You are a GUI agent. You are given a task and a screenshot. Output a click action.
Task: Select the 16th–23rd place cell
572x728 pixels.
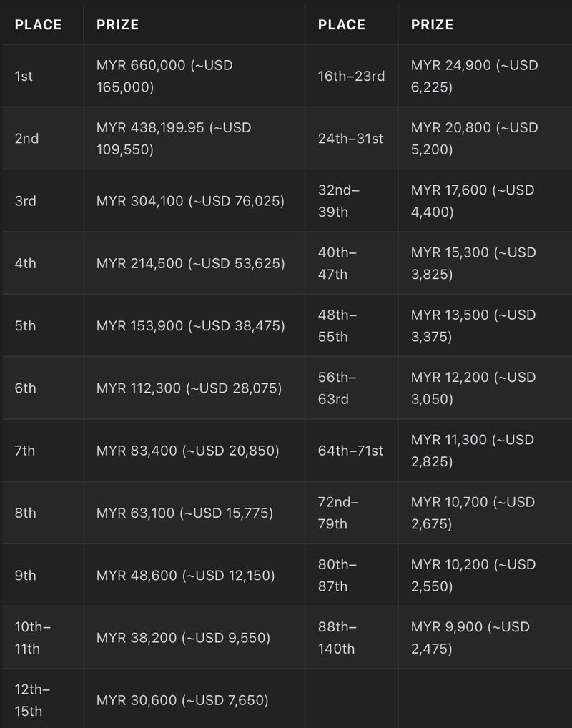[x=352, y=76]
